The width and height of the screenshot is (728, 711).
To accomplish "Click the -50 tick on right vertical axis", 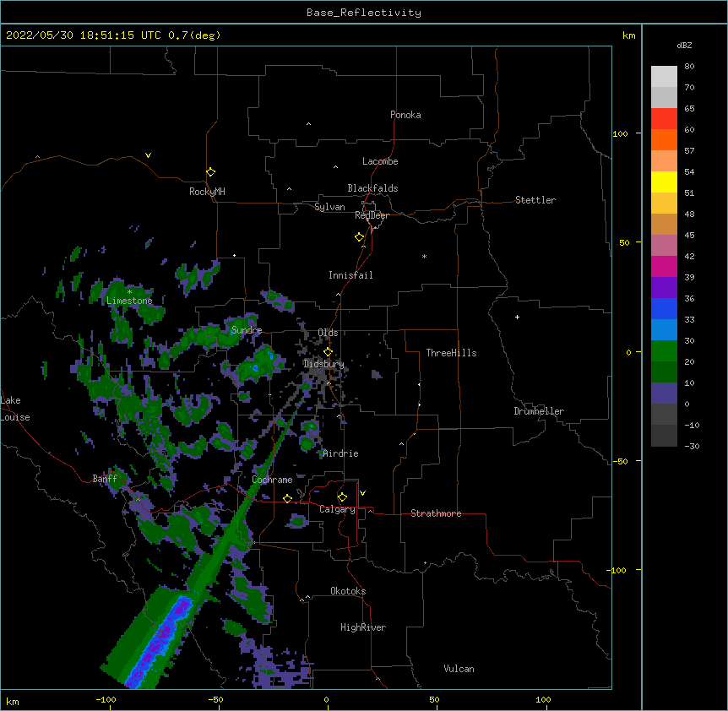I will tap(620, 461).
